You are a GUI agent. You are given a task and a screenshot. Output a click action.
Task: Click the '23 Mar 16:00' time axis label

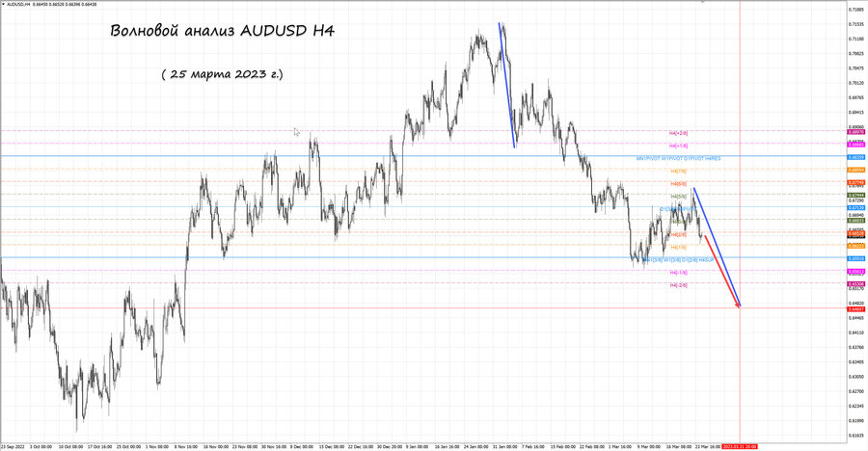[x=708, y=446]
